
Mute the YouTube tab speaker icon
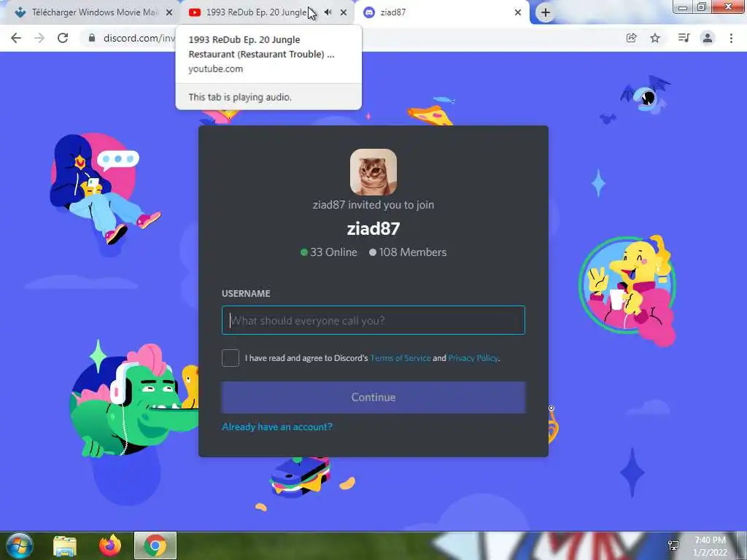coord(328,12)
